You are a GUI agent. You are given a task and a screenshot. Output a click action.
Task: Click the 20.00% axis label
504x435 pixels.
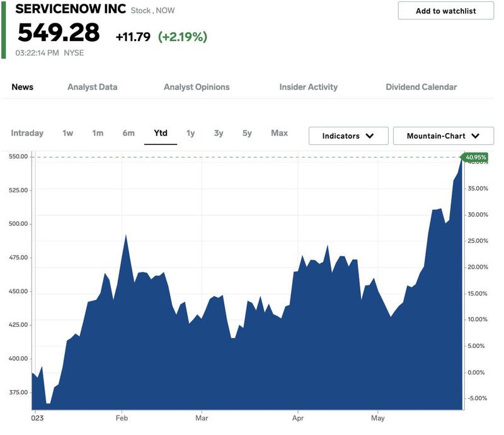coord(478,267)
